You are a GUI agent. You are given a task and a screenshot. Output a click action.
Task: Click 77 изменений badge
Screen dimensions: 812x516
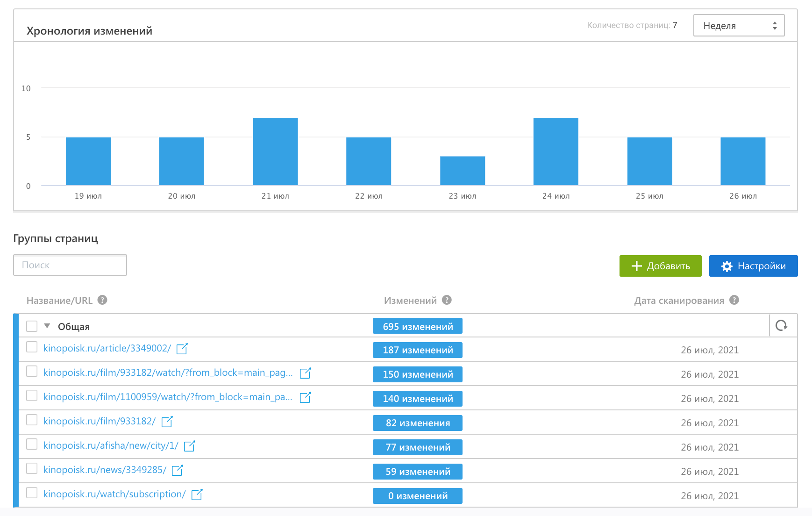[x=418, y=447]
